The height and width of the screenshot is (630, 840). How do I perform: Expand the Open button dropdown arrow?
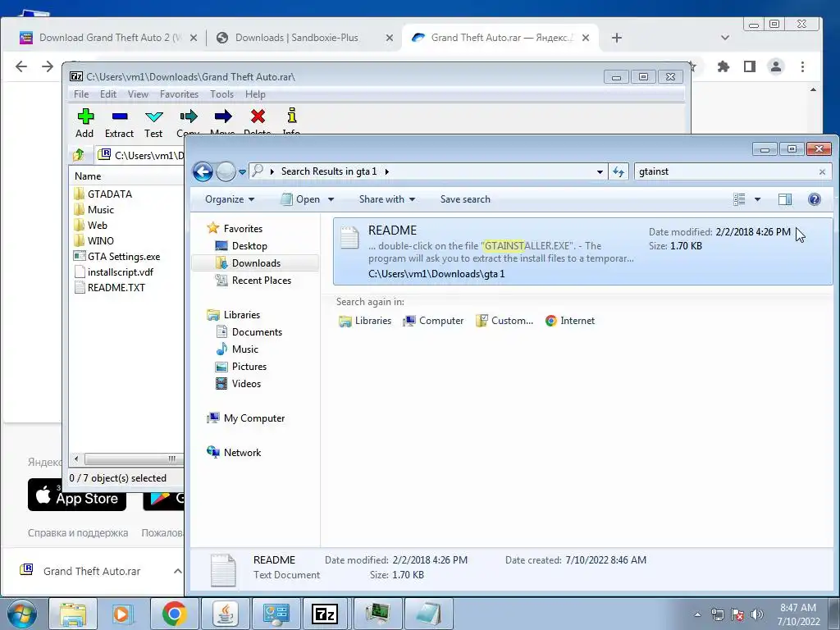[331, 199]
